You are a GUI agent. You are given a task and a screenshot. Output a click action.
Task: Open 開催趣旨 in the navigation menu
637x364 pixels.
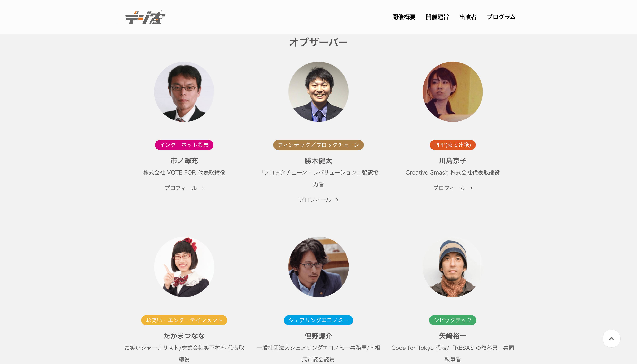point(437,17)
